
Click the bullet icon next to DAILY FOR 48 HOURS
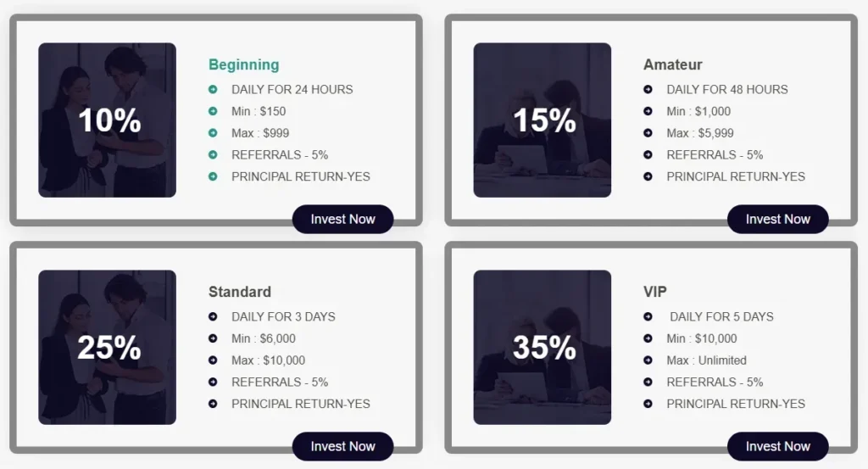(x=648, y=89)
